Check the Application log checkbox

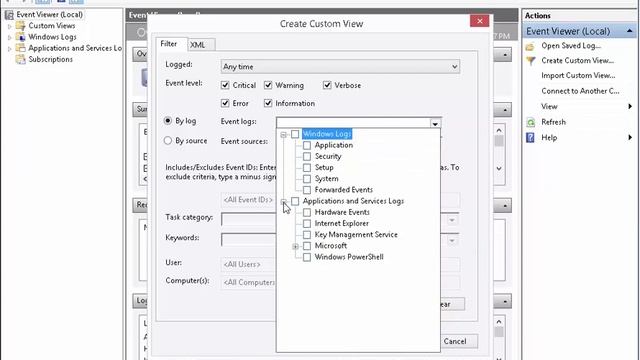click(x=307, y=145)
